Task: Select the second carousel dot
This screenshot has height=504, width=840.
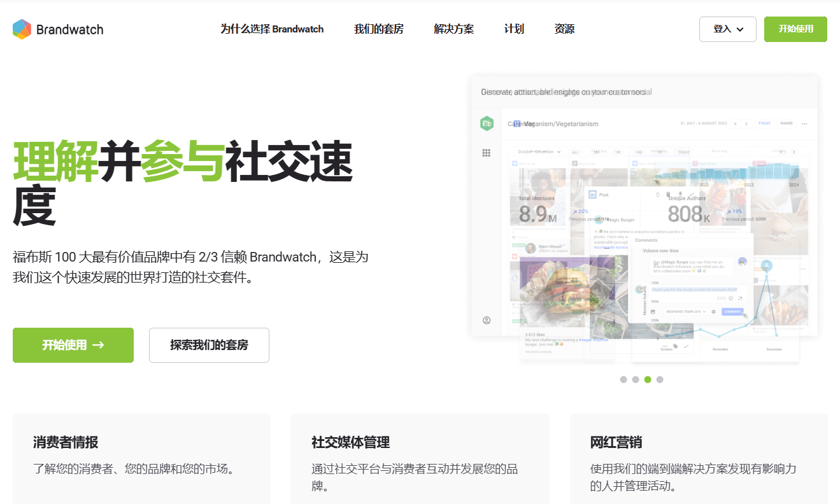Action: point(636,379)
